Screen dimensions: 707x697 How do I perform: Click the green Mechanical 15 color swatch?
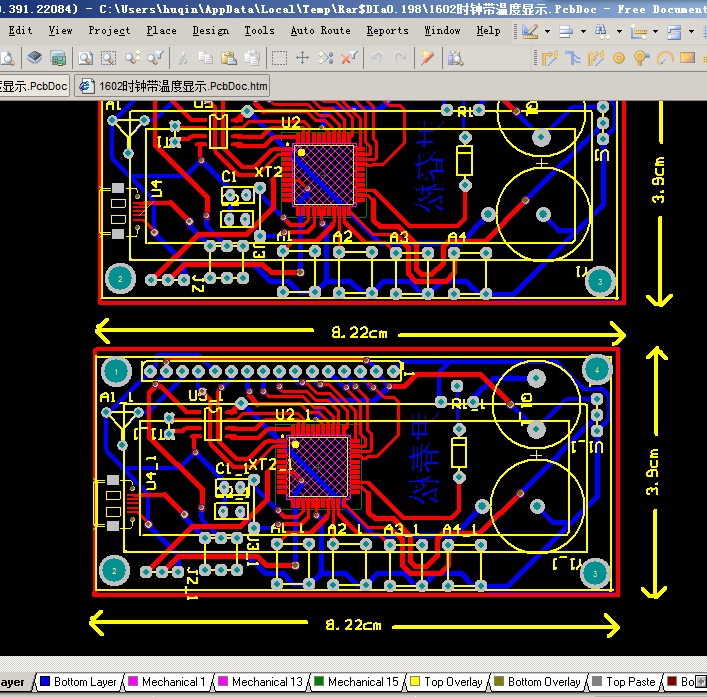319,681
